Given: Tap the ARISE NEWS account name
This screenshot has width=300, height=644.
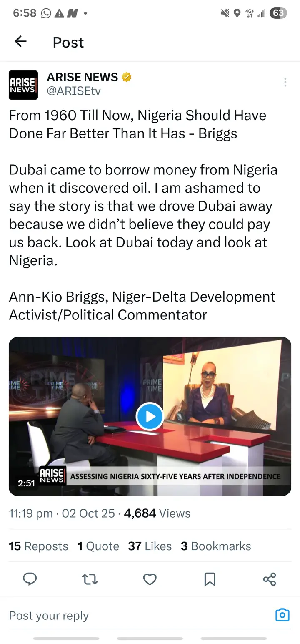Looking at the screenshot, I should (x=82, y=77).
